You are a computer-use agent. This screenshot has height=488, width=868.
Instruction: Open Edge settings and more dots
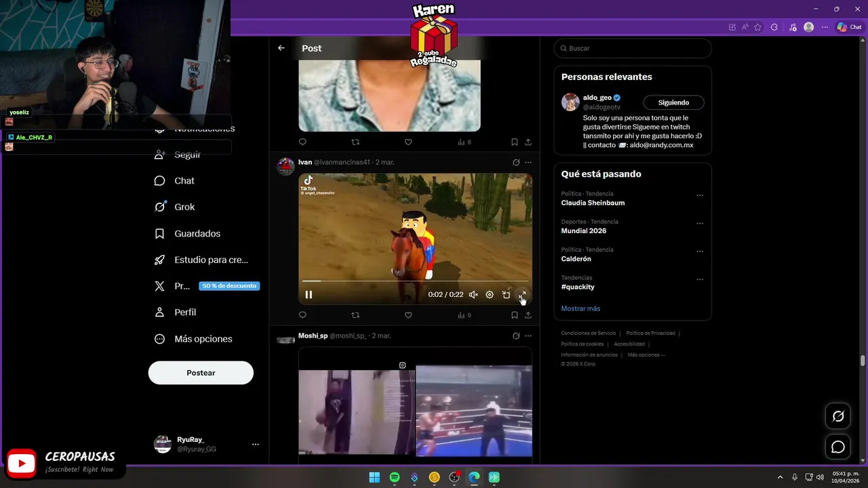click(x=825, y=27)
